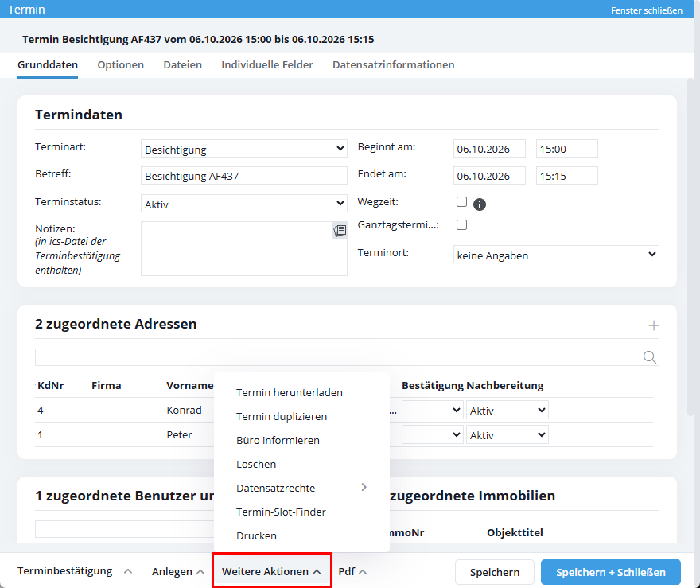Open Nachbereitung dropdown in Konrad's row

(x=507, y=410)
